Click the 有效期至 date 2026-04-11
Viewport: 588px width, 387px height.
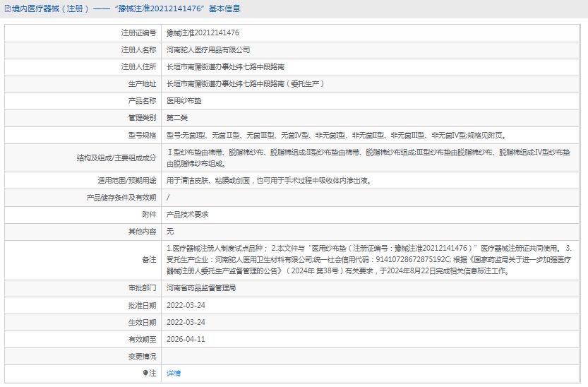tap(185, 339)
